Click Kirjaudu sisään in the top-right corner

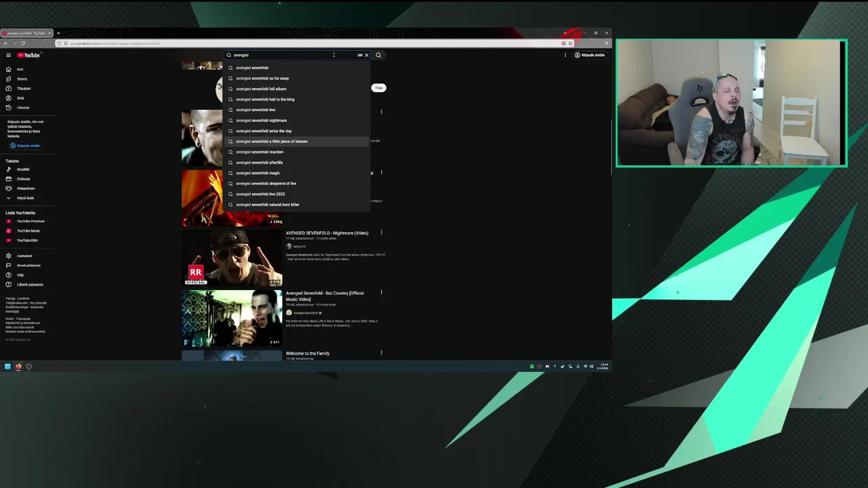tap(590, 55)
